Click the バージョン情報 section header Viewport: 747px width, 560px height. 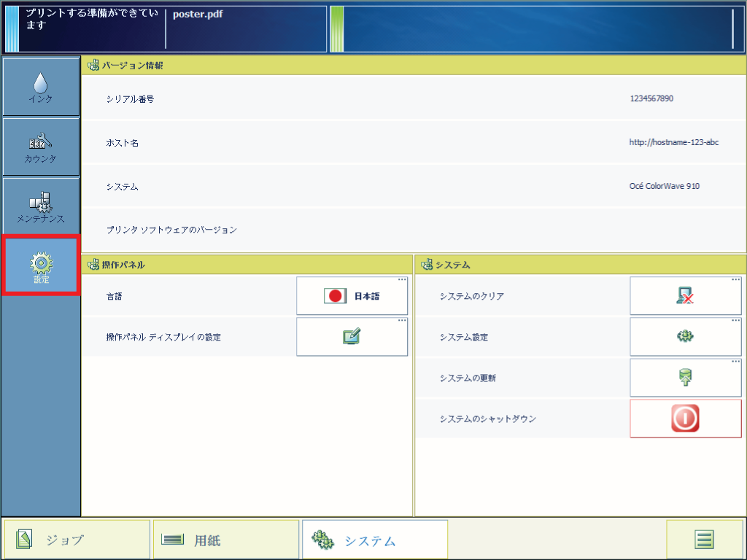coord(414,65)
